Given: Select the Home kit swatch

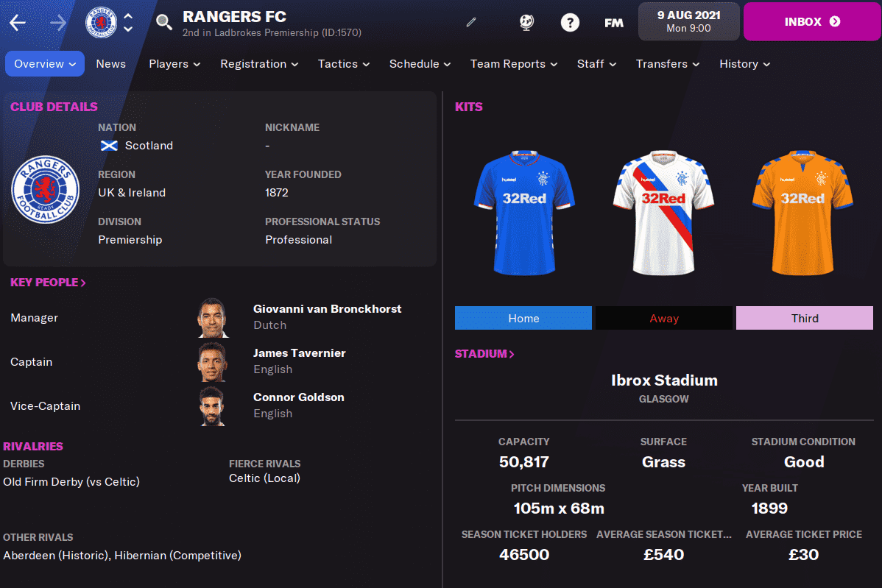Looking at the screenshot, I should 523,318.
